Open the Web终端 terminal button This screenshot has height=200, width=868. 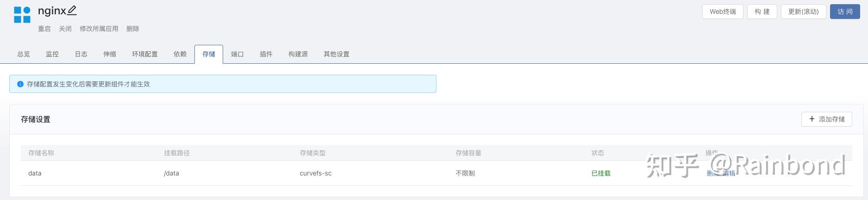pos(723,12)
